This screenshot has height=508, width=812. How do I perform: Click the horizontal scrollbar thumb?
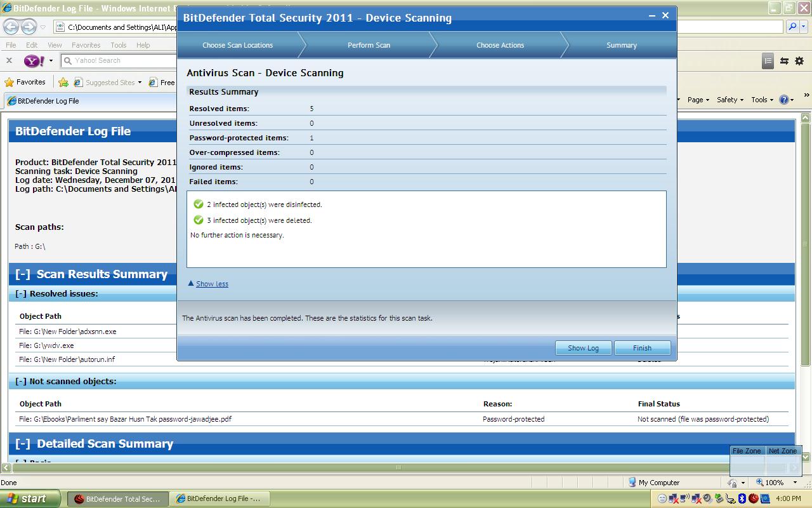398,468
